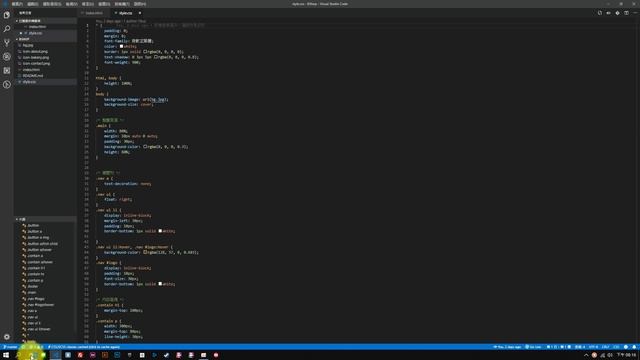Image resolution: width=640 pixels, height=360 pixels.
Task: Open the 查看 (View) menu
Action: point(71,4)
